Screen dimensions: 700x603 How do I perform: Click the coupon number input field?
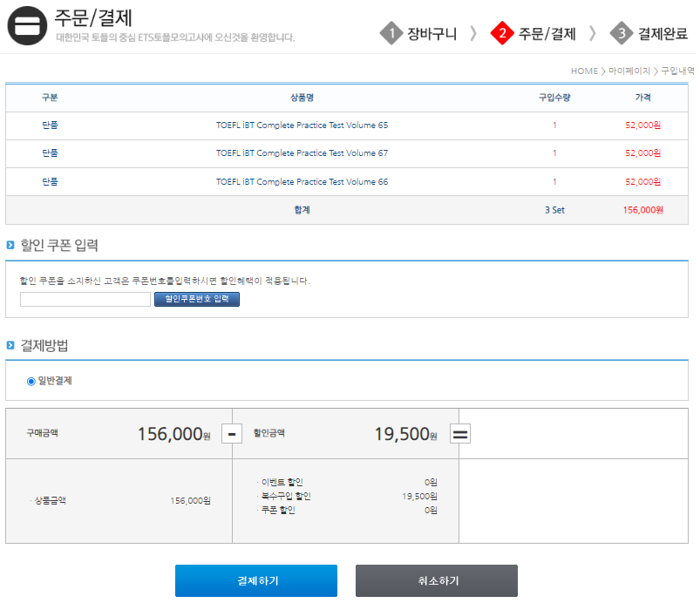85,299
